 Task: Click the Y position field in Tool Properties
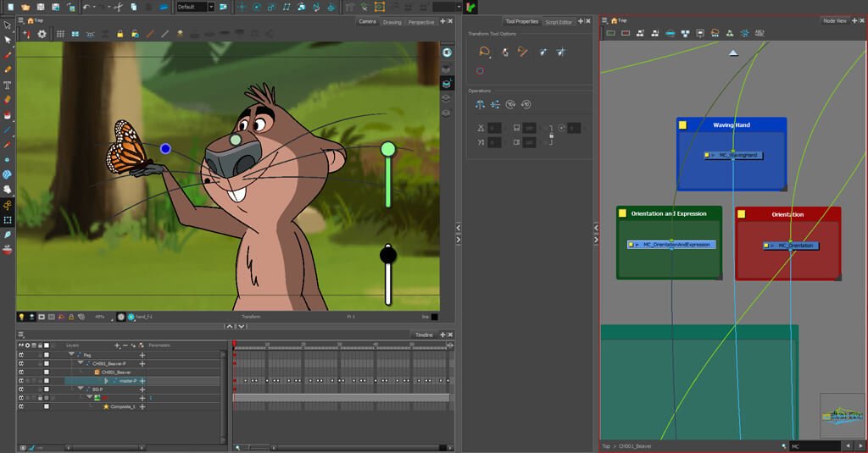point(494,143)
